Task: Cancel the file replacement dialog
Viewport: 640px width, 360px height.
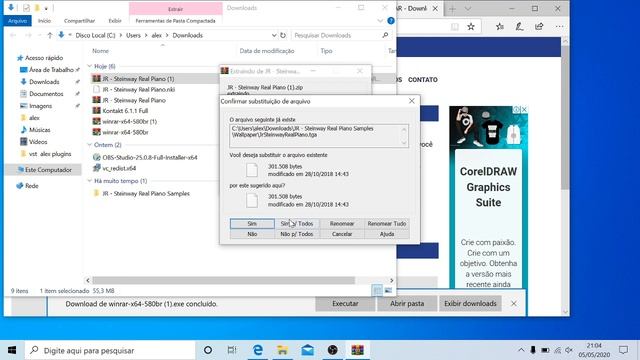Action: [x=342, y=234]
